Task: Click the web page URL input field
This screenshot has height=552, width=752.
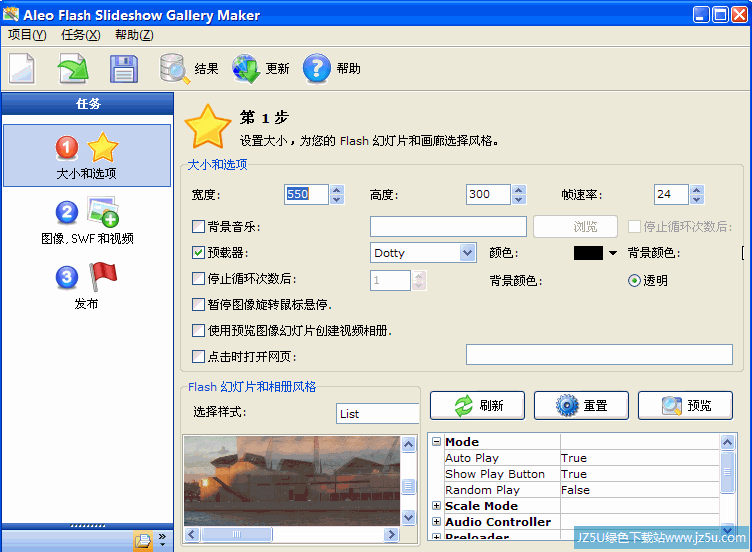Action: [599, 354]
